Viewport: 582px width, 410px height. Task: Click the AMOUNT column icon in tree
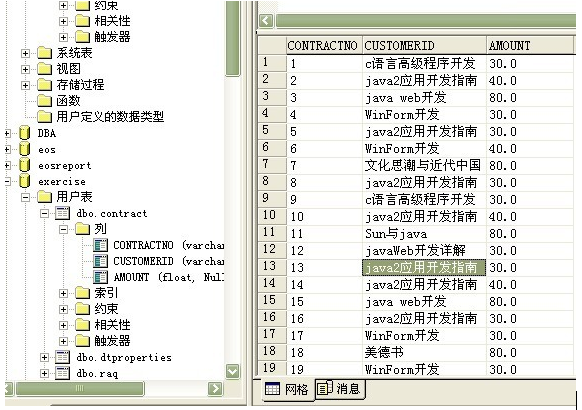tap(101, 277)
